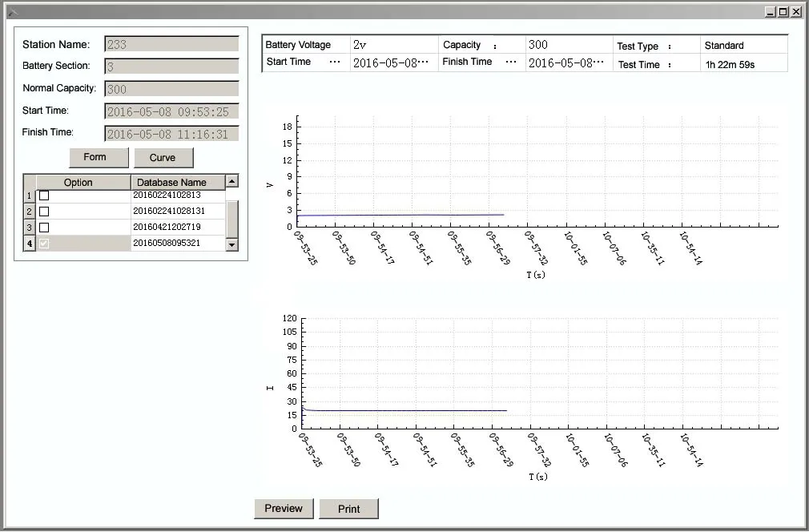Minimize the battery test window
Screen dimensions: 809x532
(770, 12)
